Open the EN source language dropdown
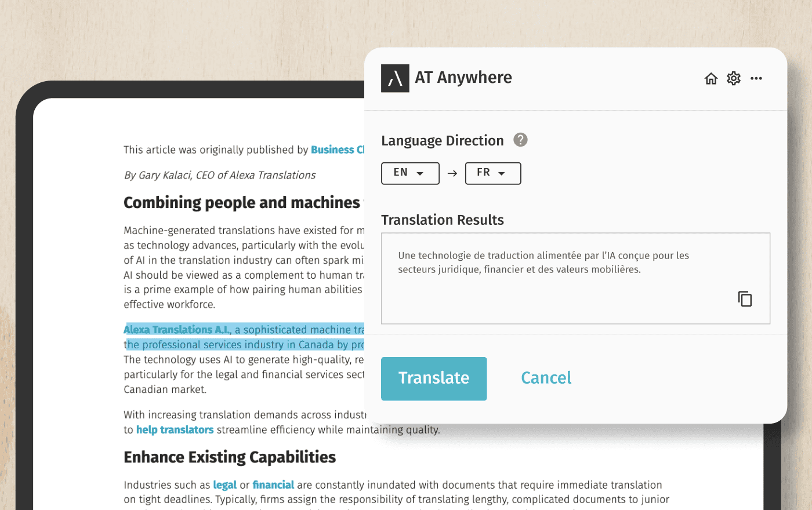This screenshot has width=812, height=510. (x=410, y=173)
